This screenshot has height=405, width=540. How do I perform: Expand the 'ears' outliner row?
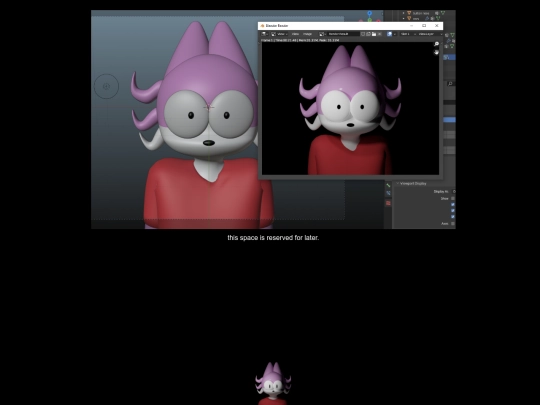click(x=403, y=19)
